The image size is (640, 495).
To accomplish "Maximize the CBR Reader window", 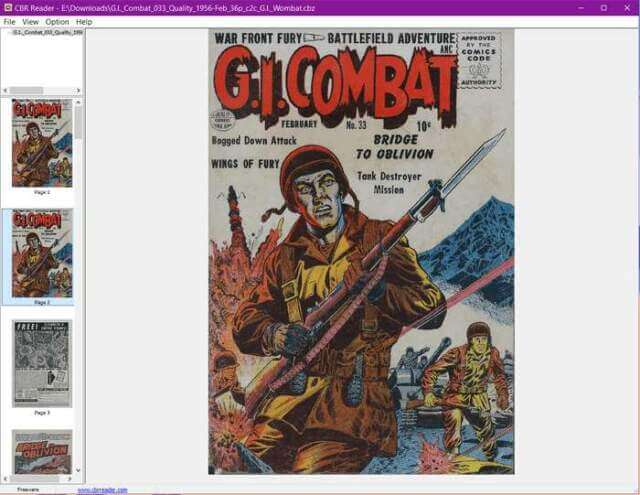I will pyautogui.click(x=604, y=8).
